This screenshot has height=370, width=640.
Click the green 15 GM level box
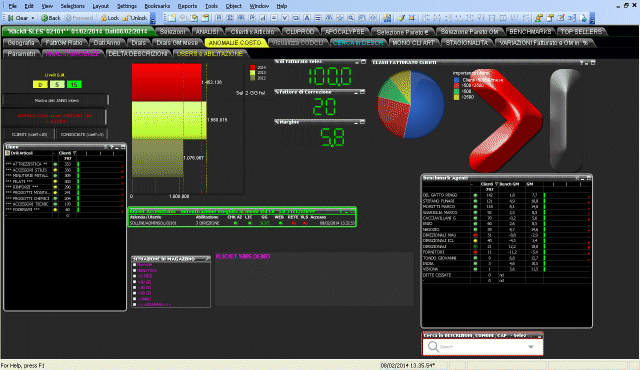click(74, 84)
